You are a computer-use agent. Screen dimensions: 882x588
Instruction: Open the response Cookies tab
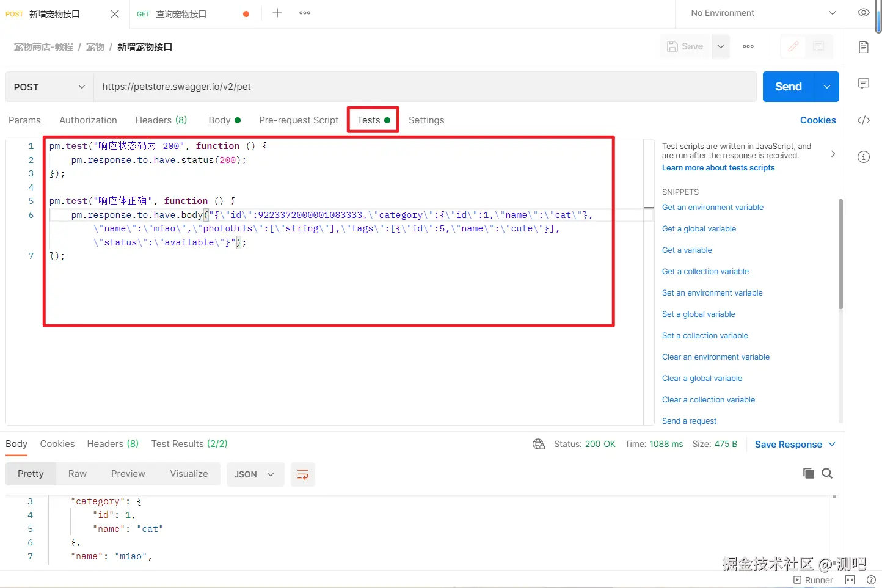pyautogui.click(x=57, y=444)
